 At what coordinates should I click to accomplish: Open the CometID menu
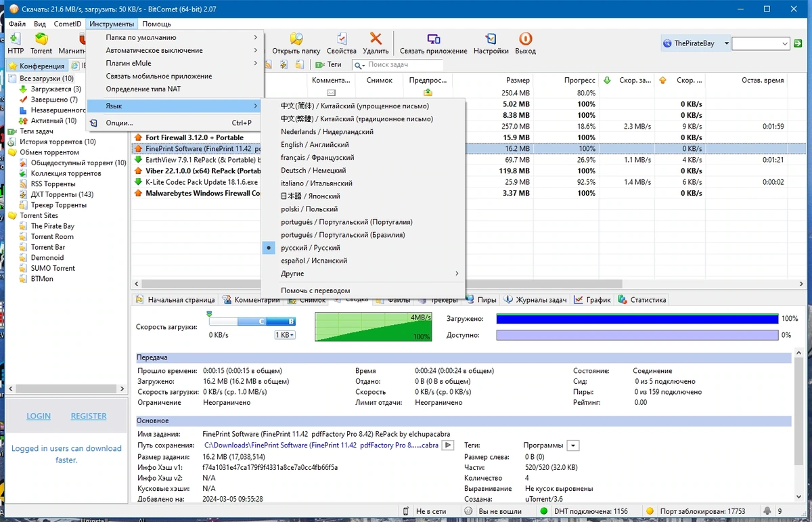[68, 24]
